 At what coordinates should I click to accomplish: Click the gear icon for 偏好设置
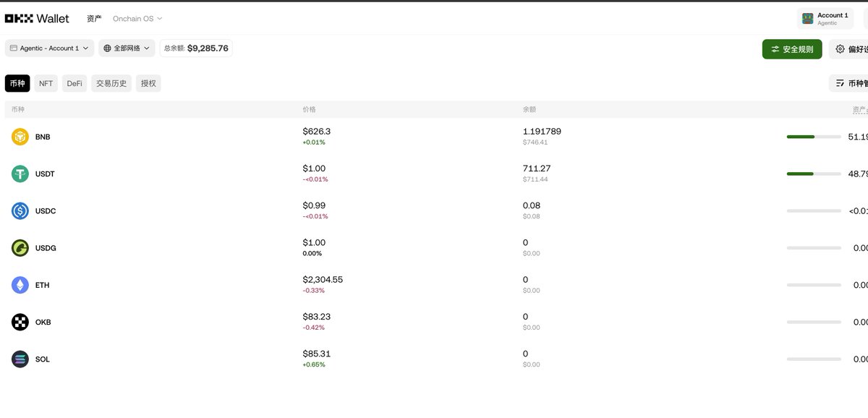tap(840, 49)
